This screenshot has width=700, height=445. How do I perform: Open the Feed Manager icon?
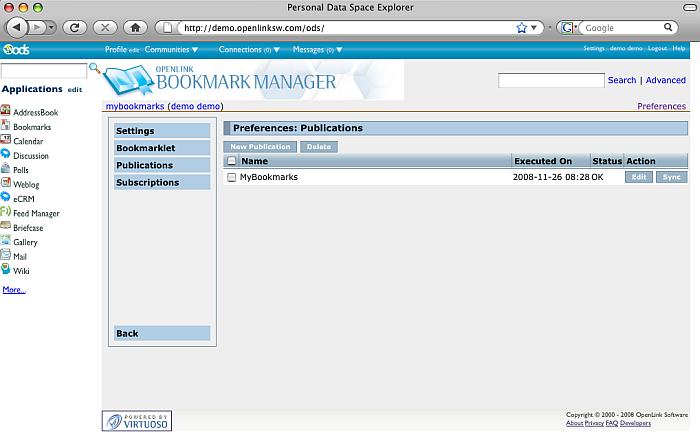tap(6, 213)
